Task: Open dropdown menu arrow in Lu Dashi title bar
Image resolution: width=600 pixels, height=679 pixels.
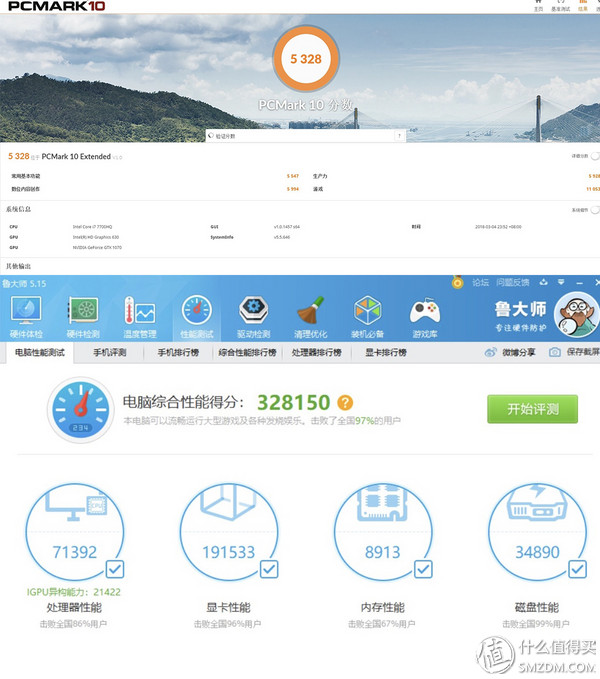Action: point(561,282)
